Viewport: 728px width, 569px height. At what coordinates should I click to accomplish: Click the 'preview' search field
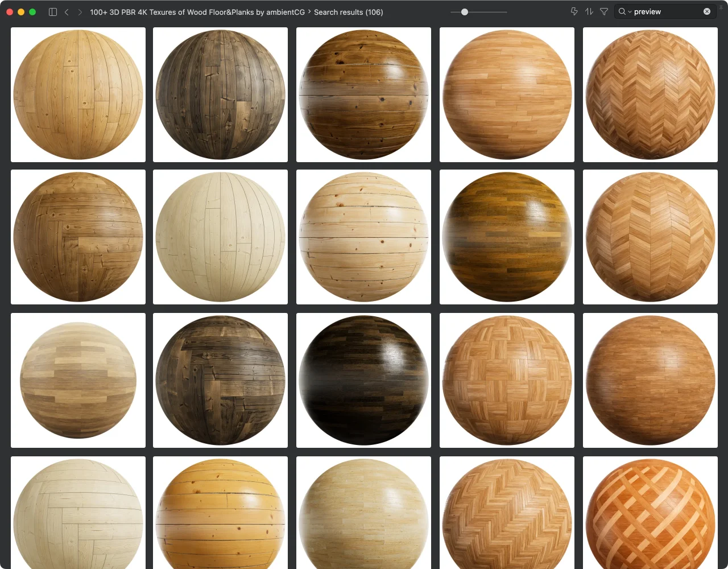click(x=665, y=11)
